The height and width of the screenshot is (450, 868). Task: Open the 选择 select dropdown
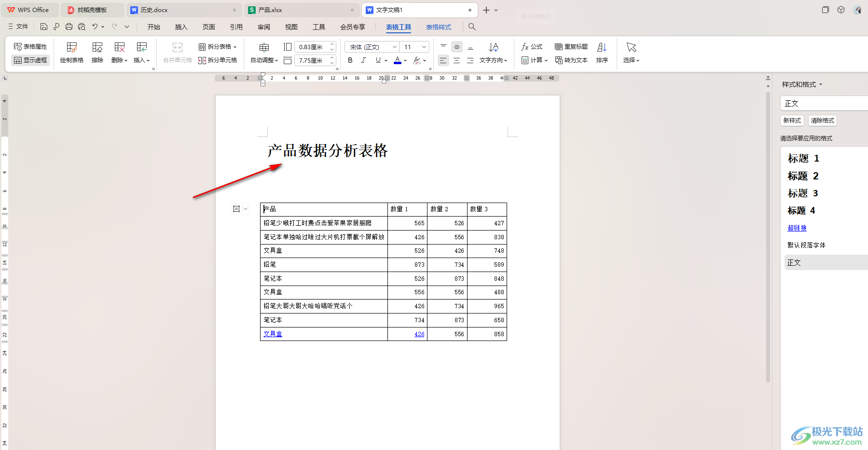tap(631, 53)
